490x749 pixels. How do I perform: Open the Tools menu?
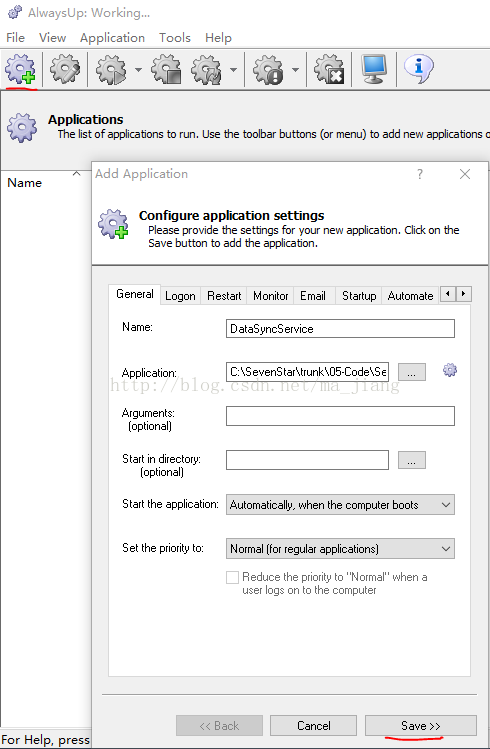point(175,38)
